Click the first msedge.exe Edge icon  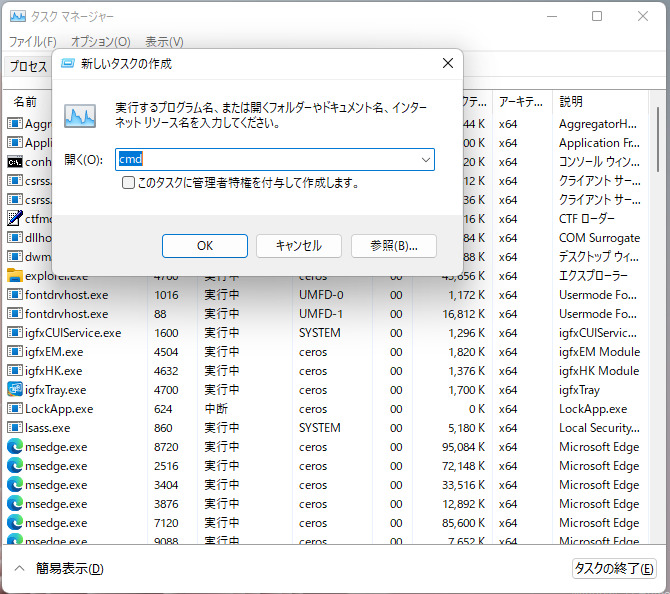click(x=15, y=447)
